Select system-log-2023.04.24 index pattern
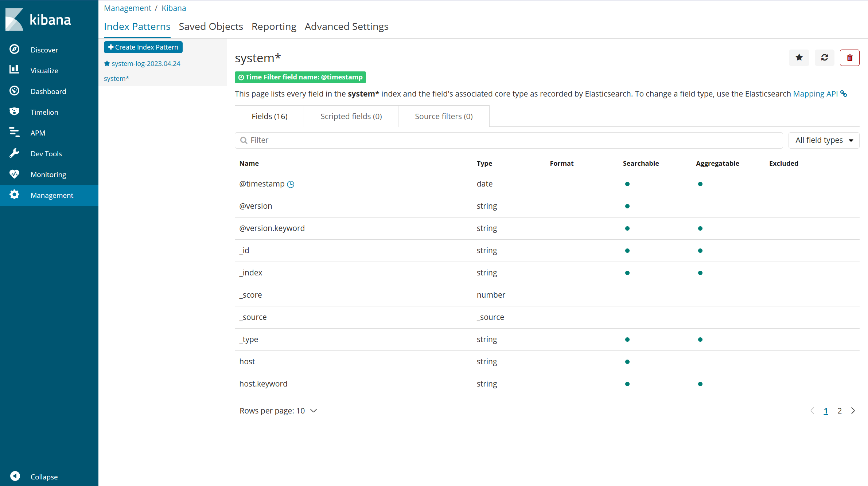 145,64
